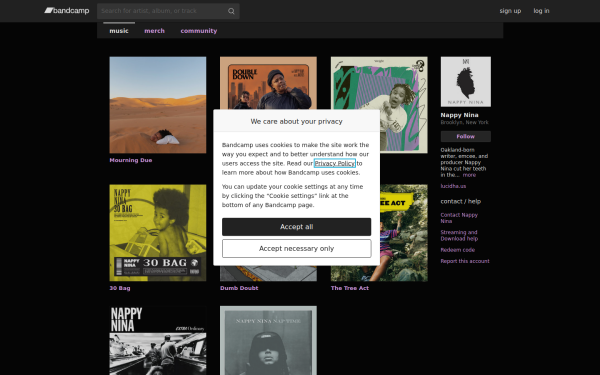Open the Privacy Policy link in the dialog
The image size is (600, 375).
point(335,163)
